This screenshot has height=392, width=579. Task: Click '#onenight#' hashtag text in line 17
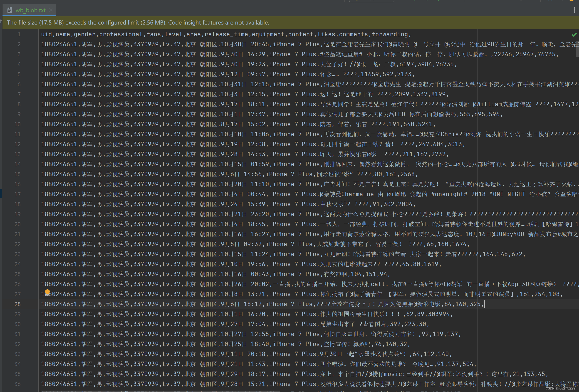[449, 194]
